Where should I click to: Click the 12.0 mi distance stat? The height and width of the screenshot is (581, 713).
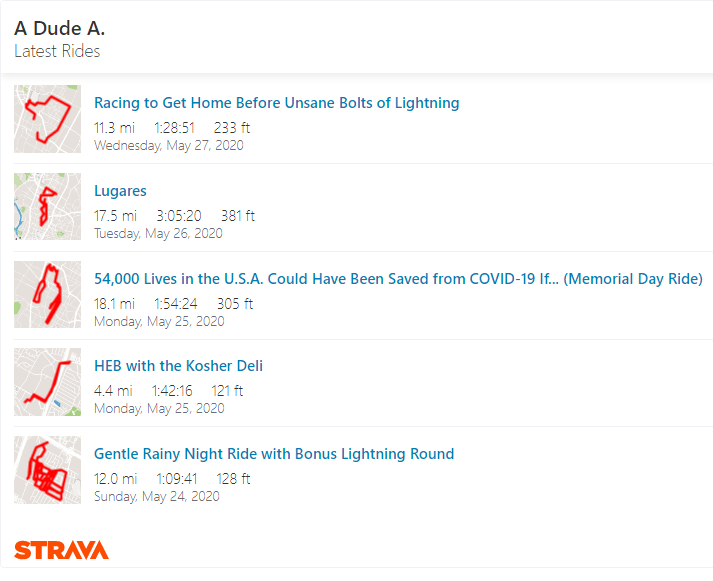coord(114,479)
